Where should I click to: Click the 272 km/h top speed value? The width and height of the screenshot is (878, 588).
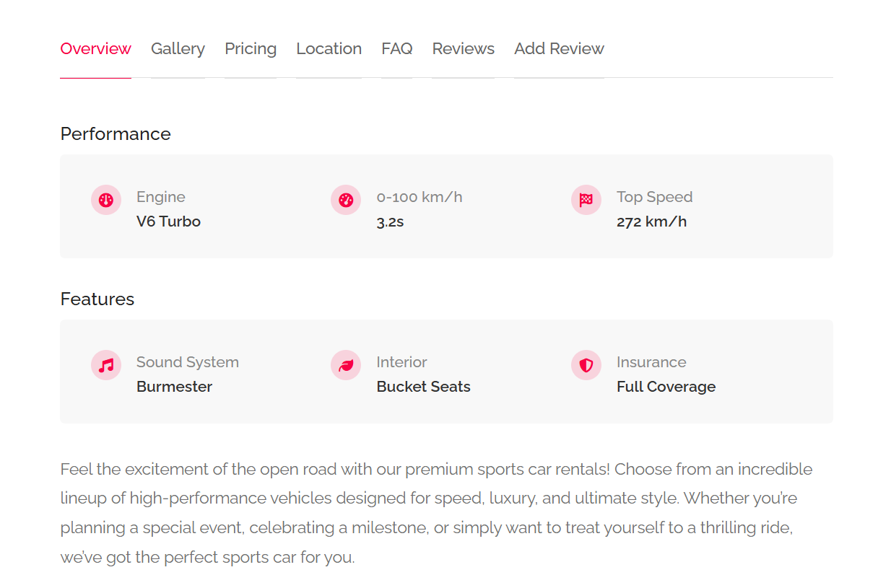[651, 221]
